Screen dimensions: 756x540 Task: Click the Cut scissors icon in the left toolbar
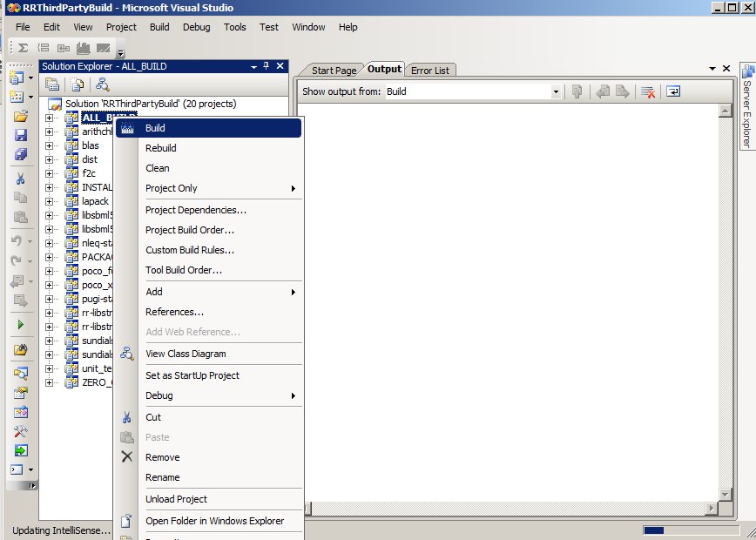pyautogui.click(x=21, y=178)
